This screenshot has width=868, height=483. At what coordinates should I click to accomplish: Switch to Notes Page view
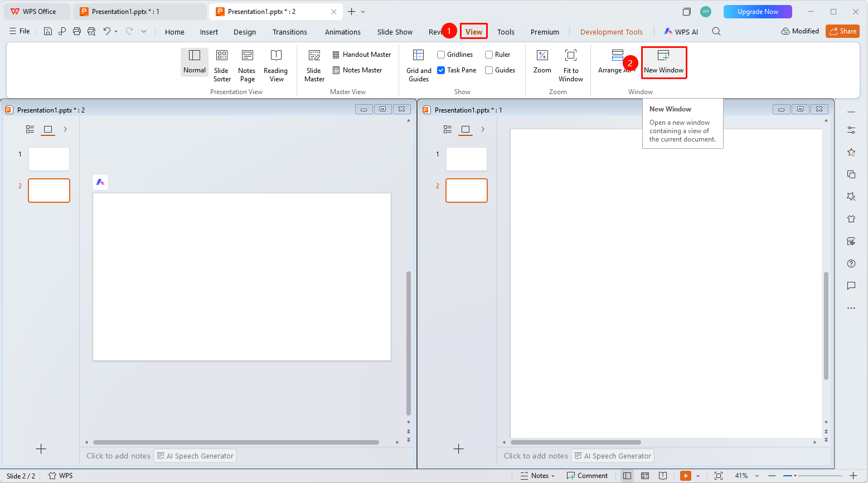click(x=247, y=66)
